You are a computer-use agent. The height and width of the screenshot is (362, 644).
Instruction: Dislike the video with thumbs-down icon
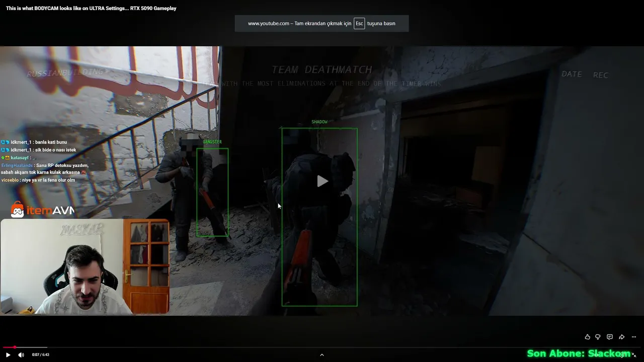(x=598, y=337)
